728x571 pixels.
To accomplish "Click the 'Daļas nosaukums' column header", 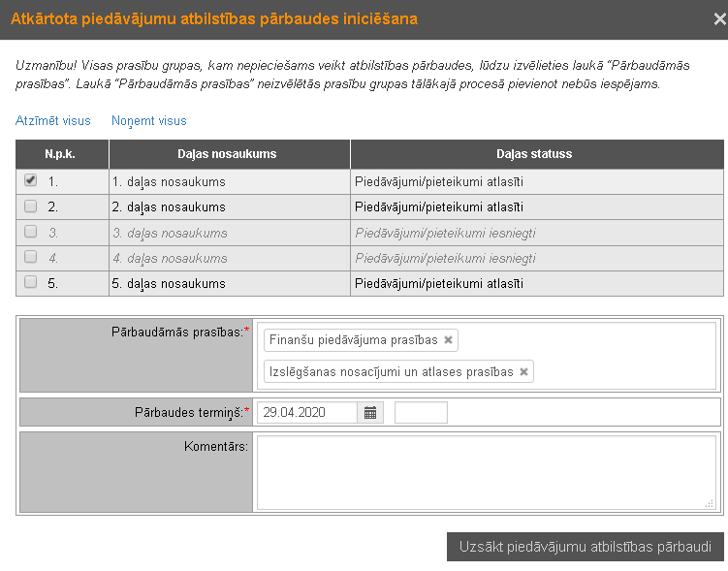I will [x=229, y=154].
